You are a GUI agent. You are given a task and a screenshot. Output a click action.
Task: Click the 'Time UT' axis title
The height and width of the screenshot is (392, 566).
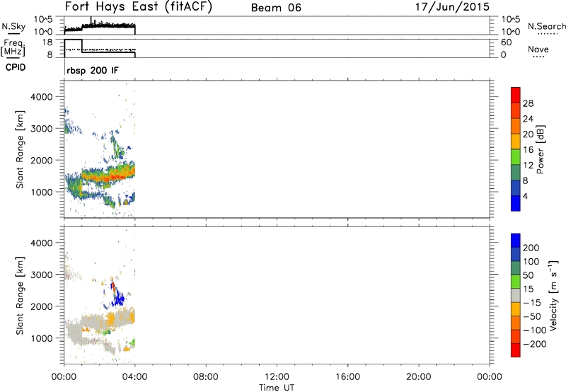pos(277,388)
